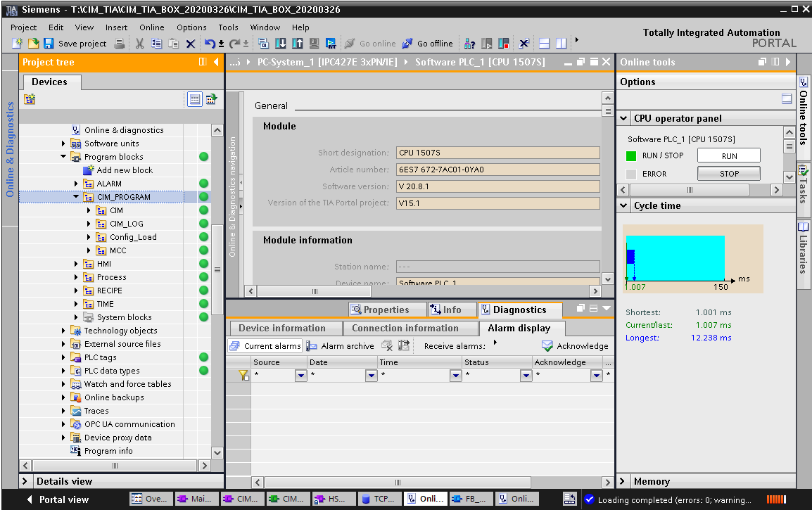Select Online & diagnostics in project tree
This screenshot has height=510, width=812.
(124, 130)
